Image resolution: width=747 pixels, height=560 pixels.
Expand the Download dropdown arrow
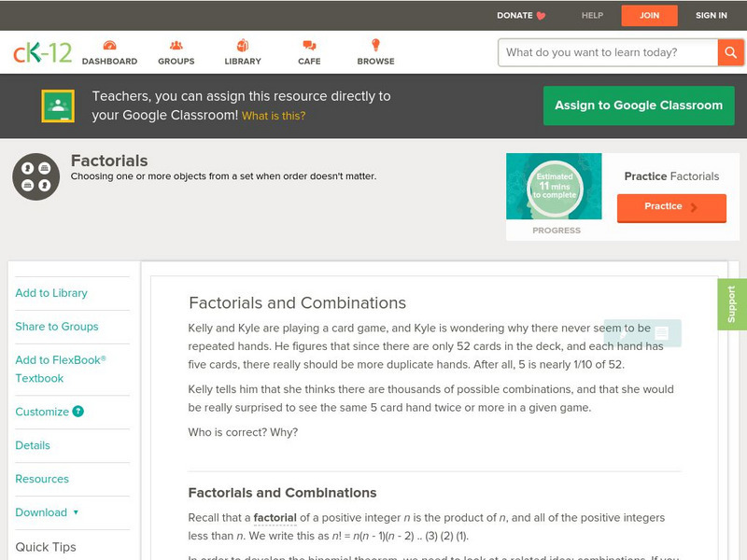76,512
